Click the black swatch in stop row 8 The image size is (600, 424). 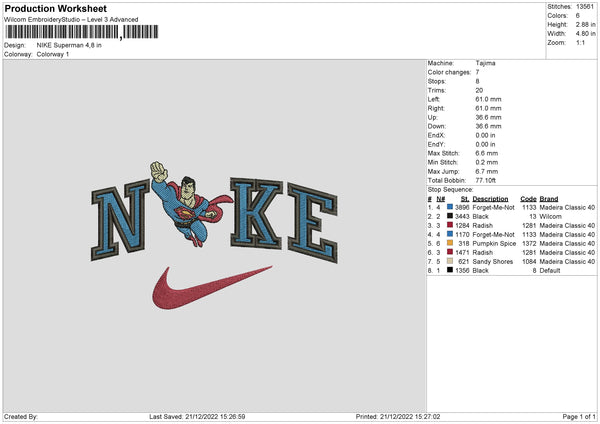point(450,270)
